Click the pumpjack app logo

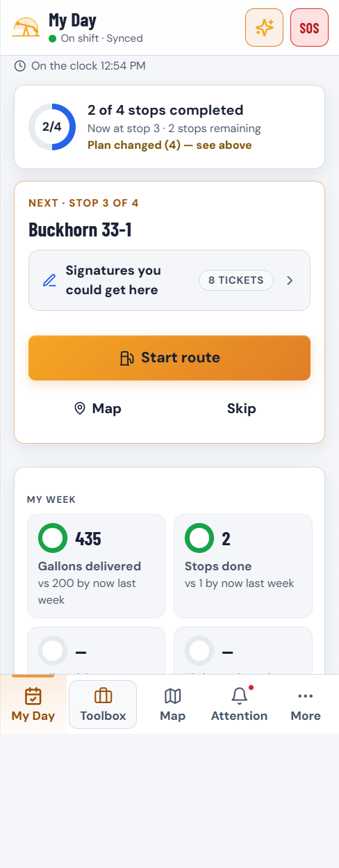click(26, 28)
